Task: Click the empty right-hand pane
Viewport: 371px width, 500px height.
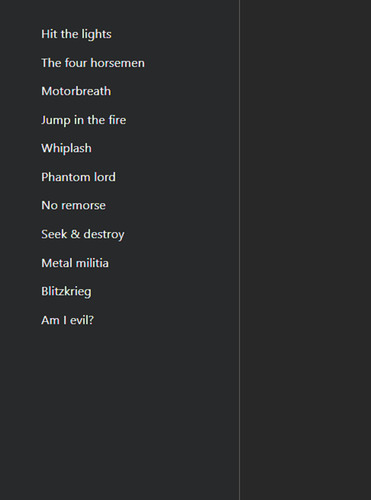Action: coord(305,250)
